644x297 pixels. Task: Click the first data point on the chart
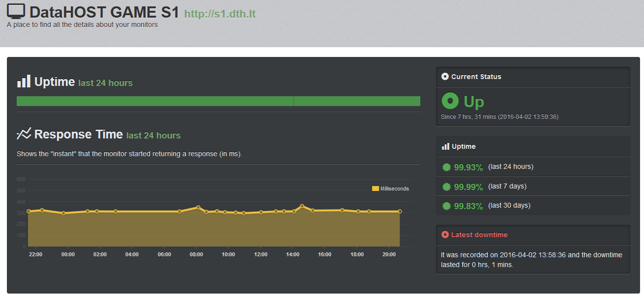point(29,212)
